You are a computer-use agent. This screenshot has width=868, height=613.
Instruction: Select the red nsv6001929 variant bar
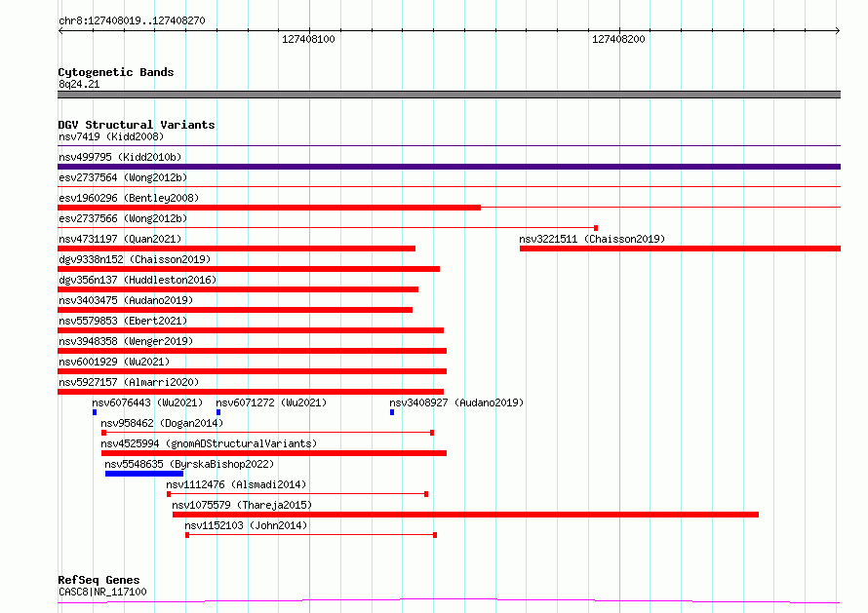tap(252, 371)
